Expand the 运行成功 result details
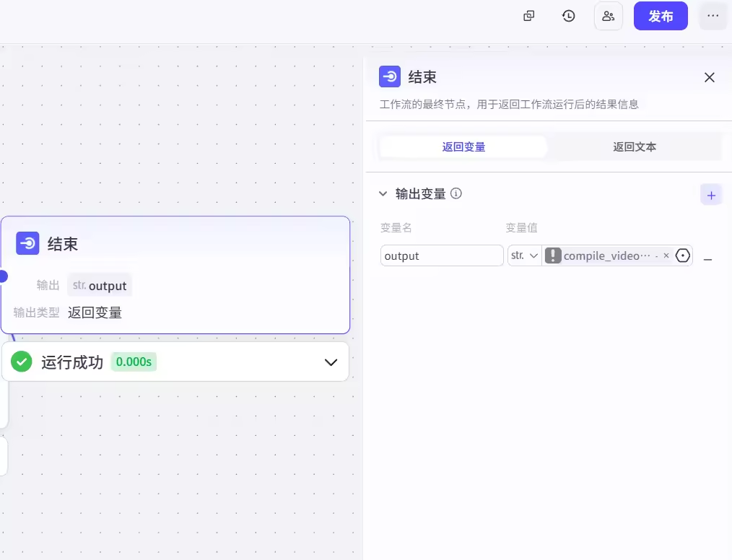 point(331,362)
